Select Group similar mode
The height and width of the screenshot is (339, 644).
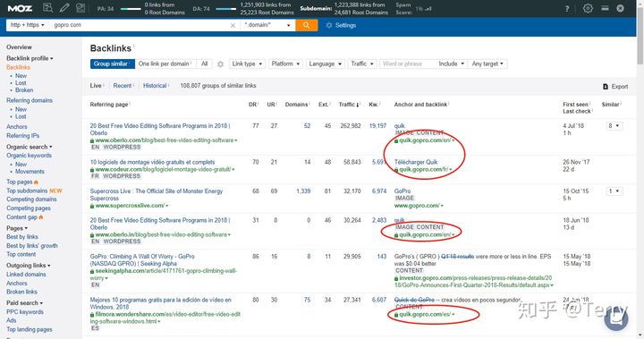point(112,64)
